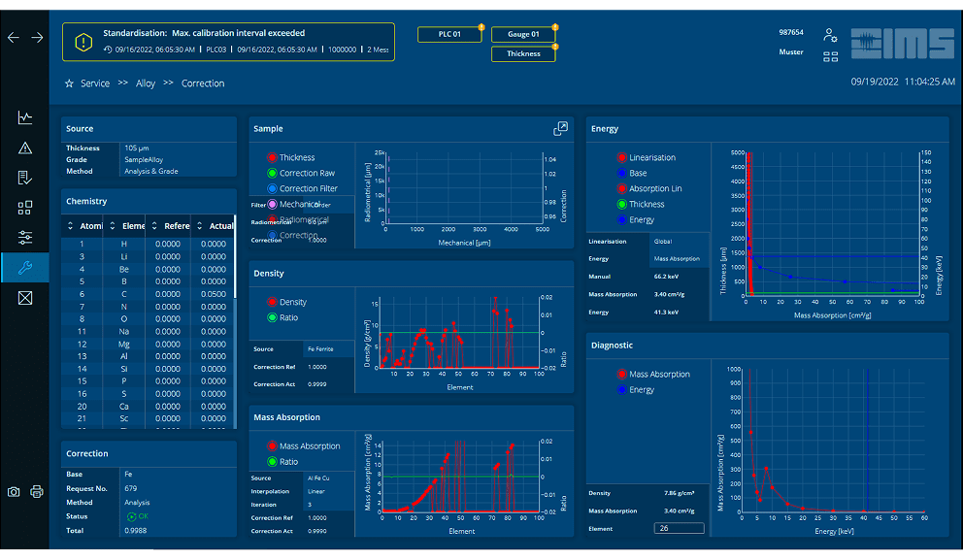Open the trend chart view in sidebar
Image resolution: width=963 pixels, height=560 pixels.
[x=25, y=118]
